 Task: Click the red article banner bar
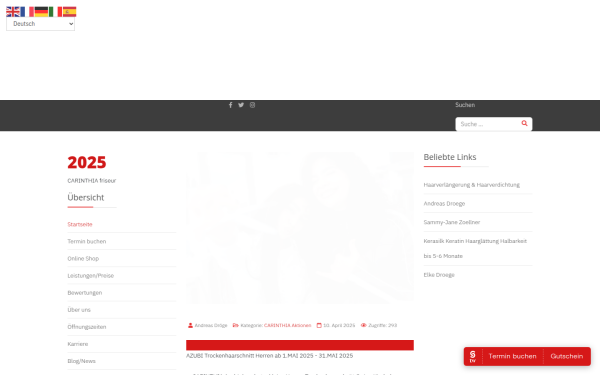click(x=300, y=345)
